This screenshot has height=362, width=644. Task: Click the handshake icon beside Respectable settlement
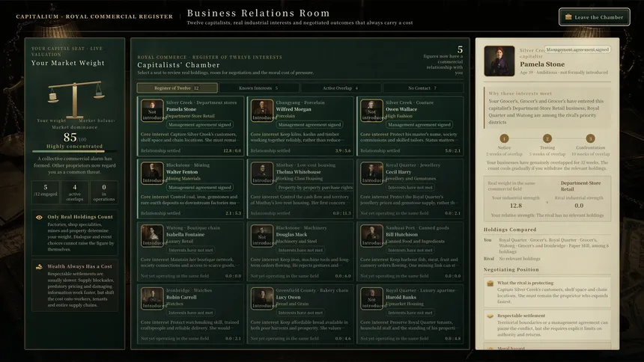490,316
